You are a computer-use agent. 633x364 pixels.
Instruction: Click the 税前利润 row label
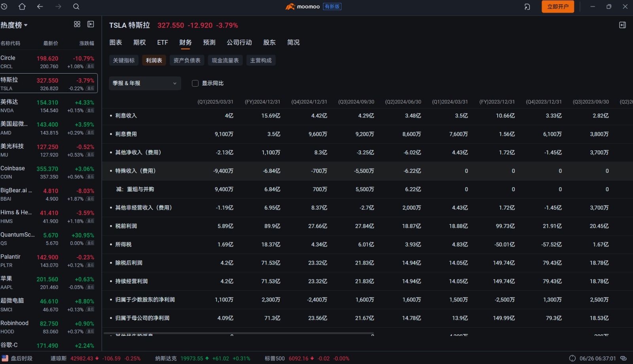pos(126,226)
